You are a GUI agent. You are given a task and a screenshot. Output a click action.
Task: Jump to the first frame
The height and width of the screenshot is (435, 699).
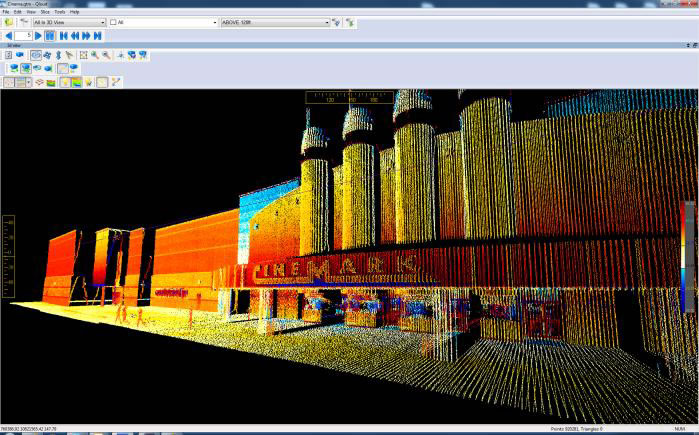tap(64, 36)
